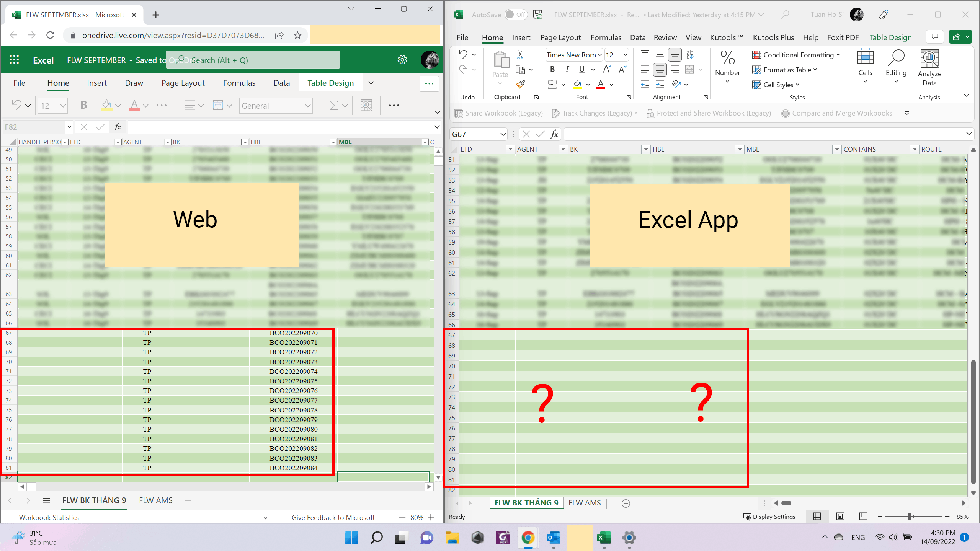
Task: Click the Cut scissors icon
Action: click(x=520, y=55)
